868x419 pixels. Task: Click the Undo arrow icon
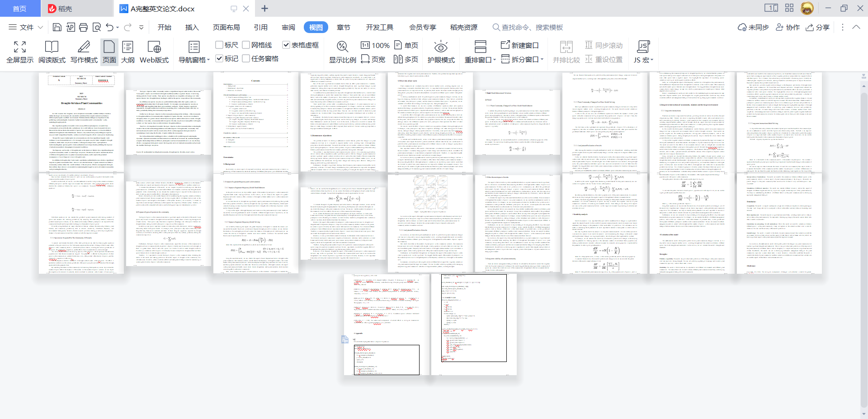point(109,28)
